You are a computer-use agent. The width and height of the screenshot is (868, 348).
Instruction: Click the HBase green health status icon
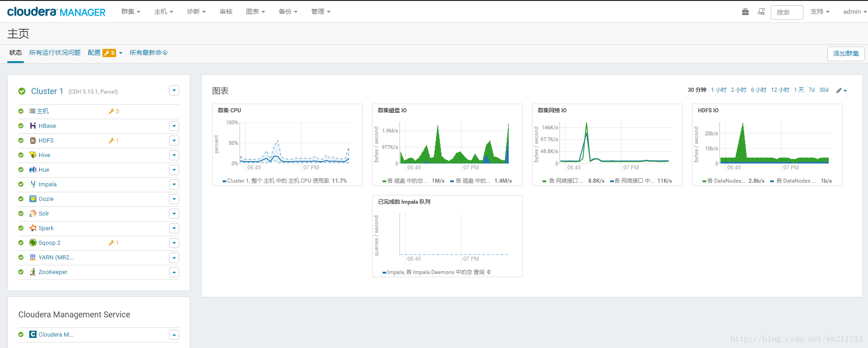click(x=21, y=126)
